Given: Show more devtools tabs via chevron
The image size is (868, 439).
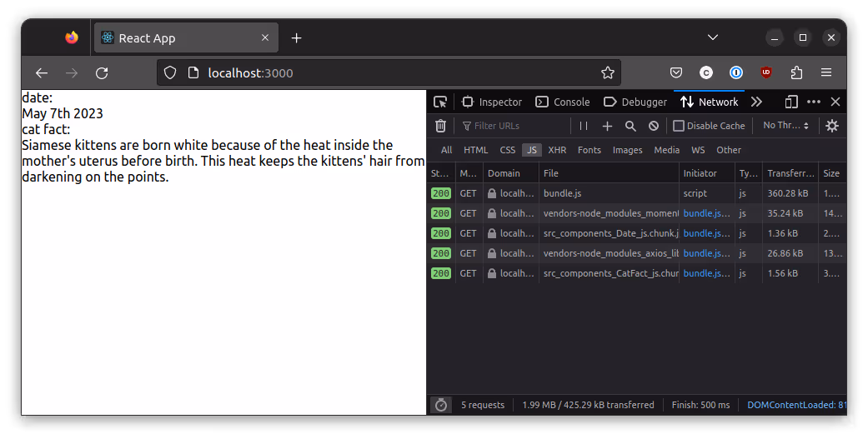Looking at the screenshot, I should coord(756,102).
